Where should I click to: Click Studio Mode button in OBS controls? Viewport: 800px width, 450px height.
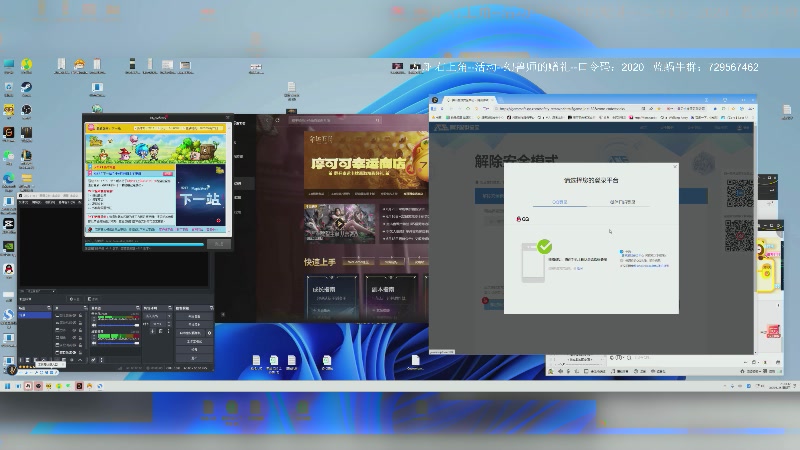point(194,342)
